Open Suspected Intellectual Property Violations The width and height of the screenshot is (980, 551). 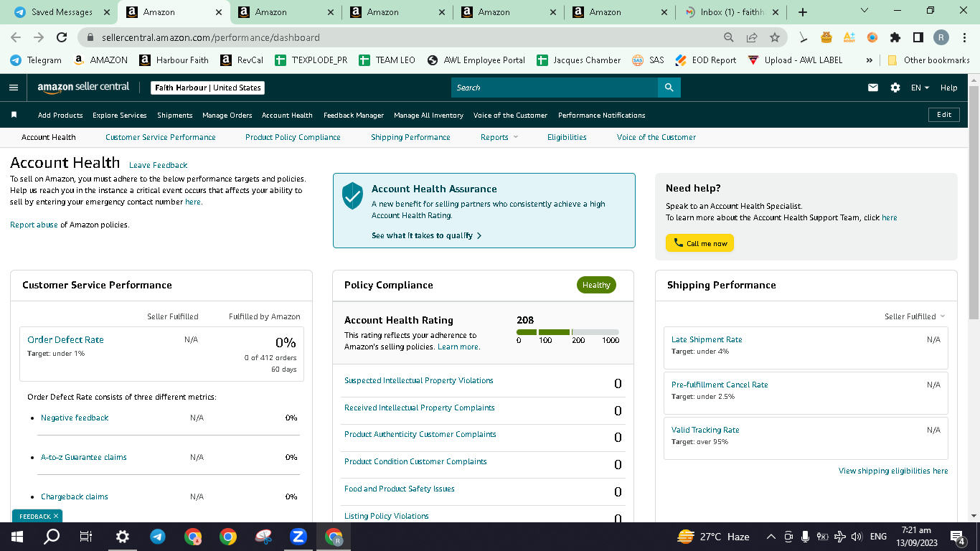(x=419, y=380)
